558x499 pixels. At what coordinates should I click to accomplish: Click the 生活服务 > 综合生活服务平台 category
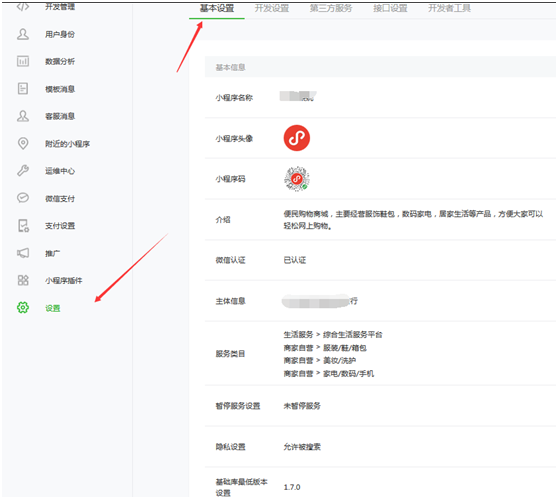click(333, 335)
